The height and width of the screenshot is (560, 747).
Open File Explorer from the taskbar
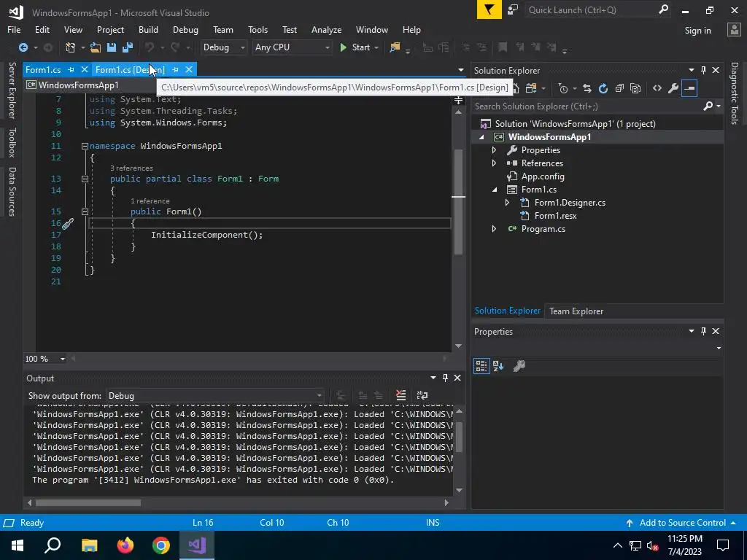[x=89, y=545]
